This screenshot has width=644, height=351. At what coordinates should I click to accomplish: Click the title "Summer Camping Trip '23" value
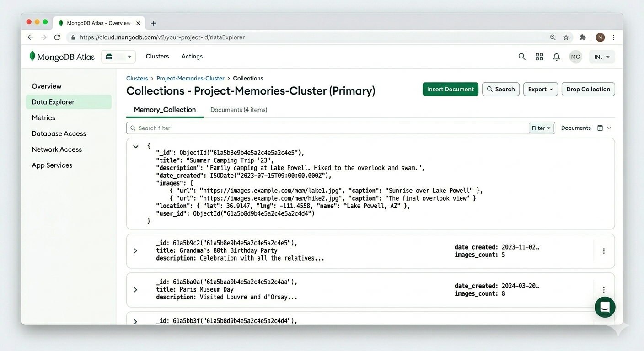230,160
